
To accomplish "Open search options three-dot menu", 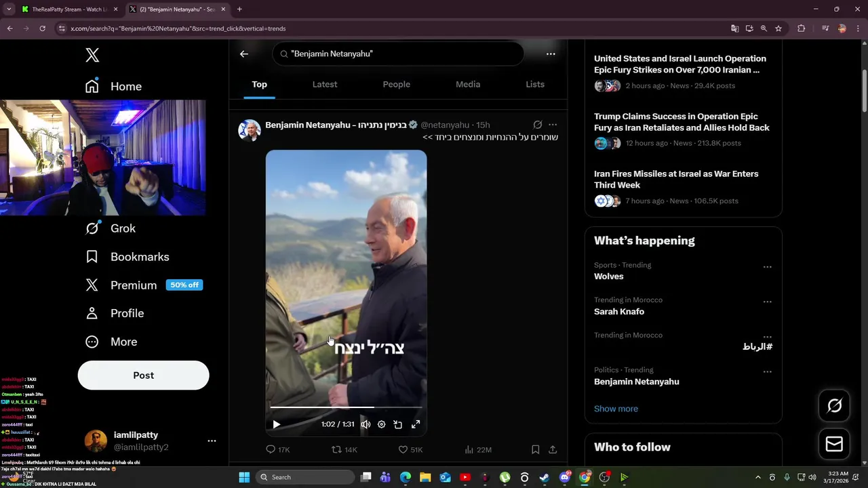I will coord(551,54).
